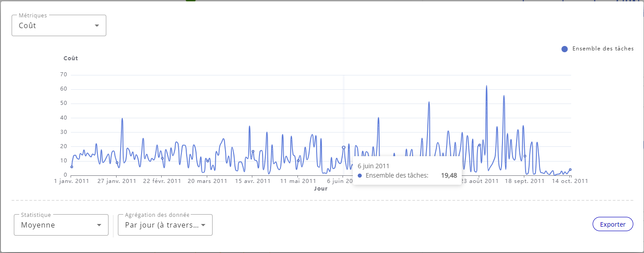Open the Statistique dropdown set to Moyenne
Viewport: 644px width, 253px height.
coord(56,225)
